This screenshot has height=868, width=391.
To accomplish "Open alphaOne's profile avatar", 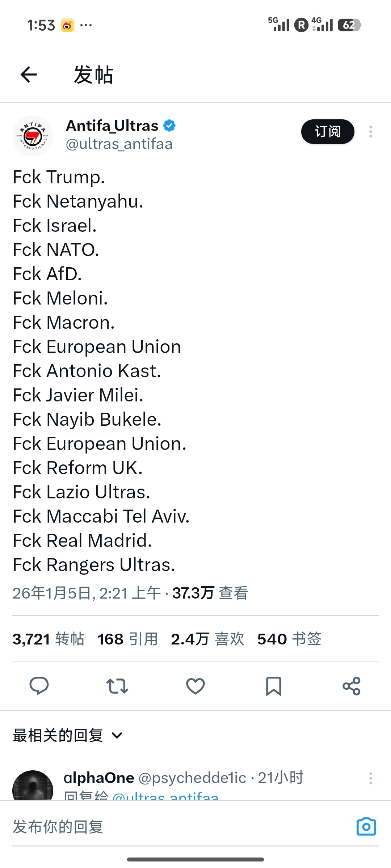I will 33,787.
